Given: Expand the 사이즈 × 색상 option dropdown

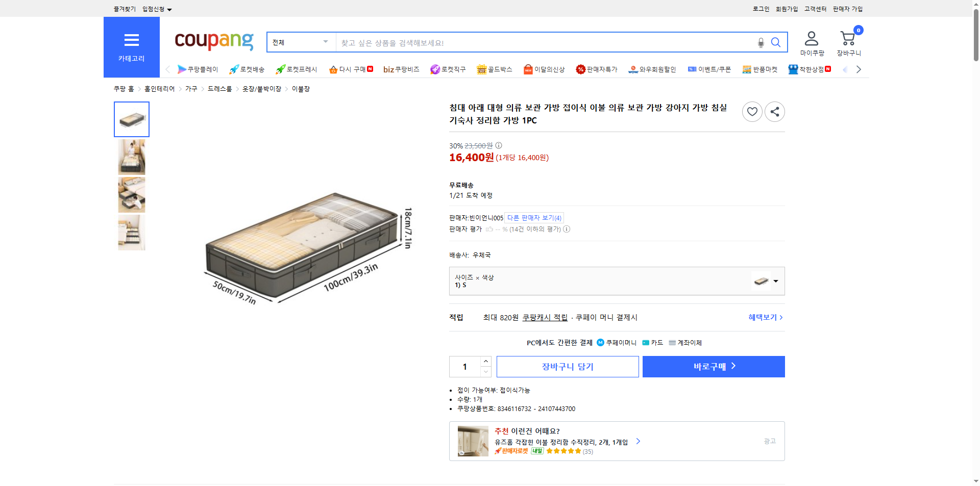Looking at the screenshot, I should 775,281.
